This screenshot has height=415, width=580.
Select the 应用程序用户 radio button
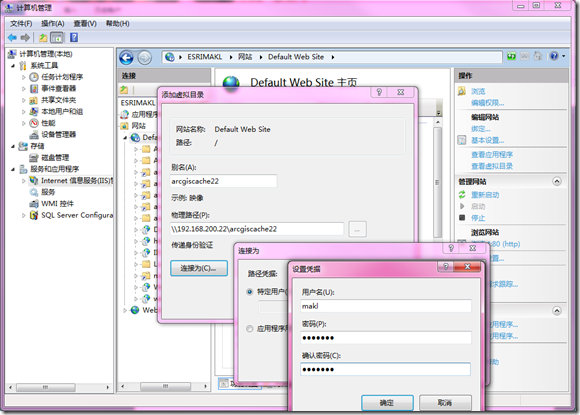250,328
